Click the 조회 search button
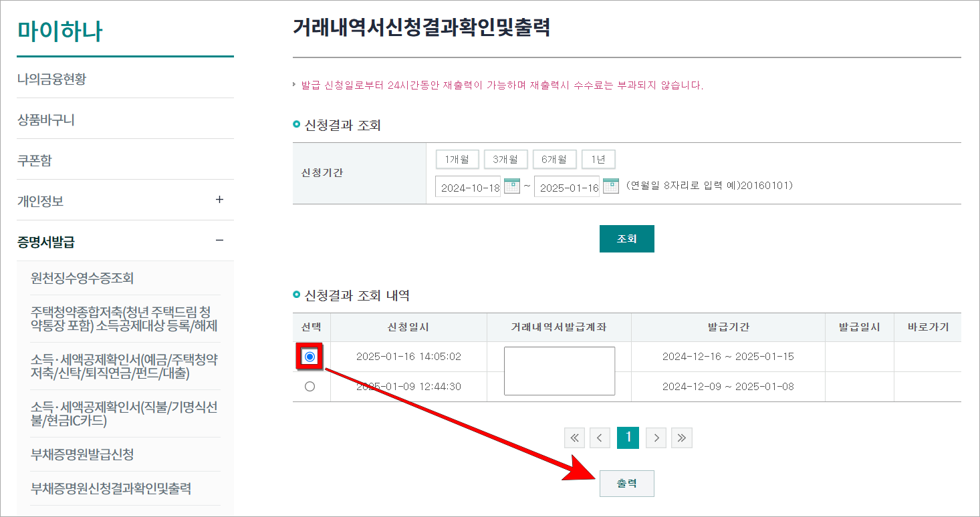Viewport: 980px width, 517px height. point(626,238)
